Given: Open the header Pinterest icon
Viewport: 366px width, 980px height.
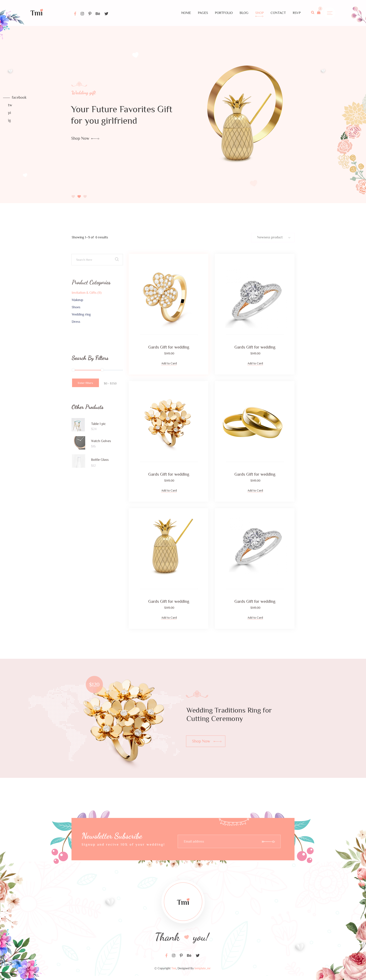Looking at the screenshot, I should 90,14.
